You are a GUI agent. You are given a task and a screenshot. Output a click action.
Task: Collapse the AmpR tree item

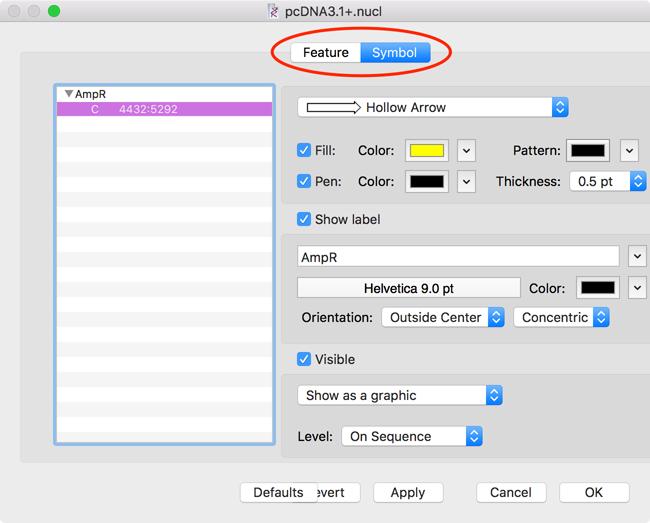point(69,94)
